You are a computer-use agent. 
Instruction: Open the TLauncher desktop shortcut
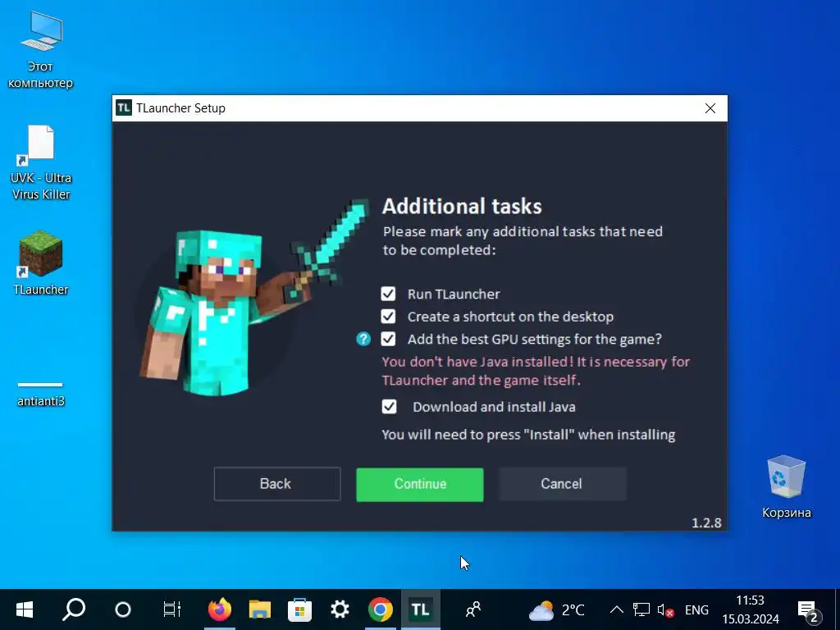[41, 263]
